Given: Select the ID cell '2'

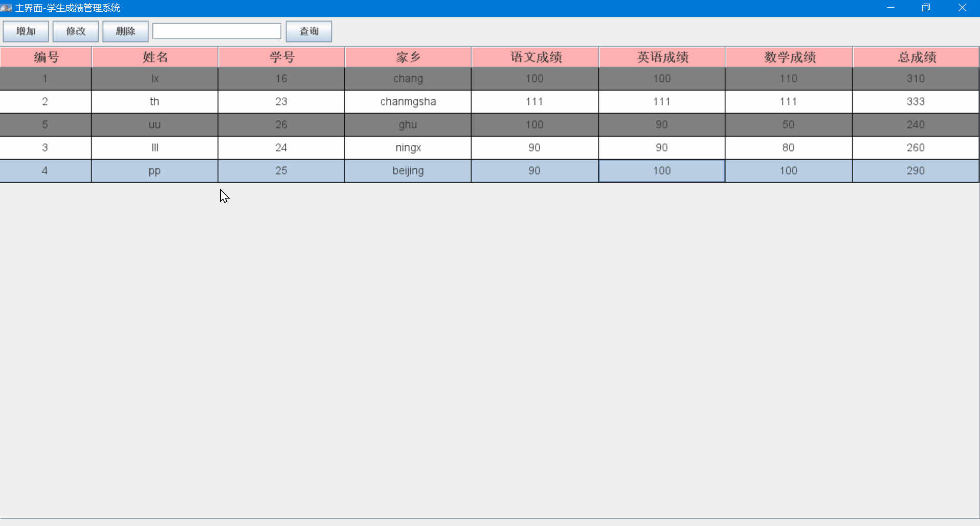Looking at the screenshot, I should (46, 102).
